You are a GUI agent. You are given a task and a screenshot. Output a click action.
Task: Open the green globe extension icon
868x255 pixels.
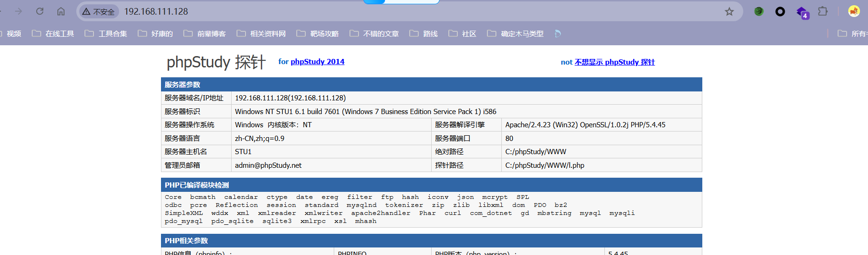(759, 11)
